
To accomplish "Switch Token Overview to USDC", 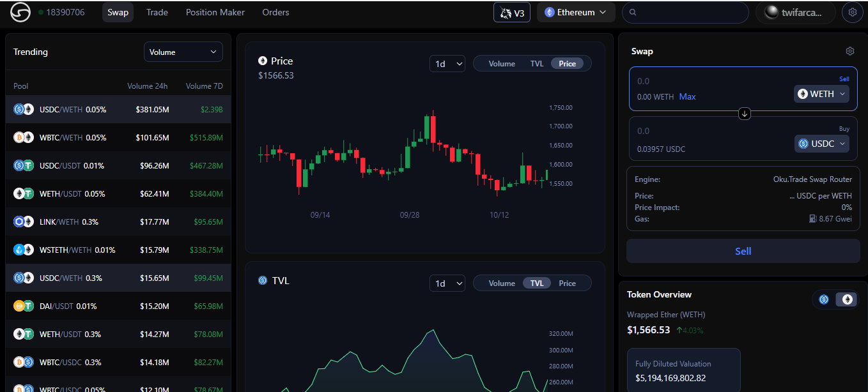I will tap(824, 299).
